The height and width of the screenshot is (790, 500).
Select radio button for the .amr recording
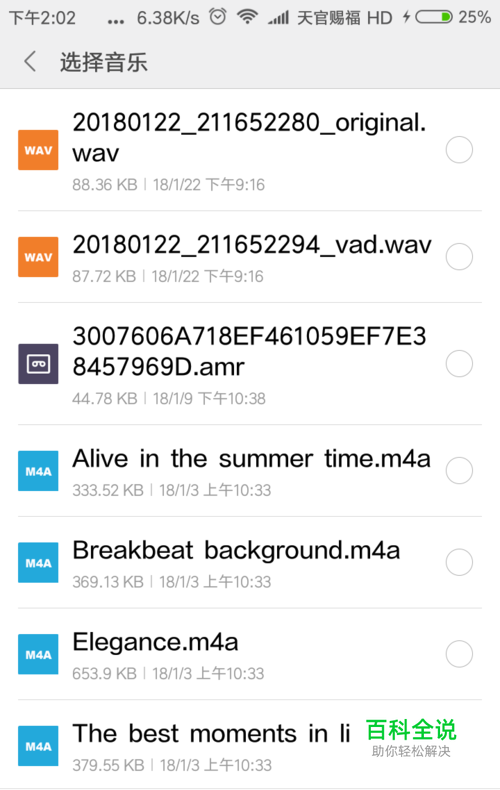click(x=459, y=363)
